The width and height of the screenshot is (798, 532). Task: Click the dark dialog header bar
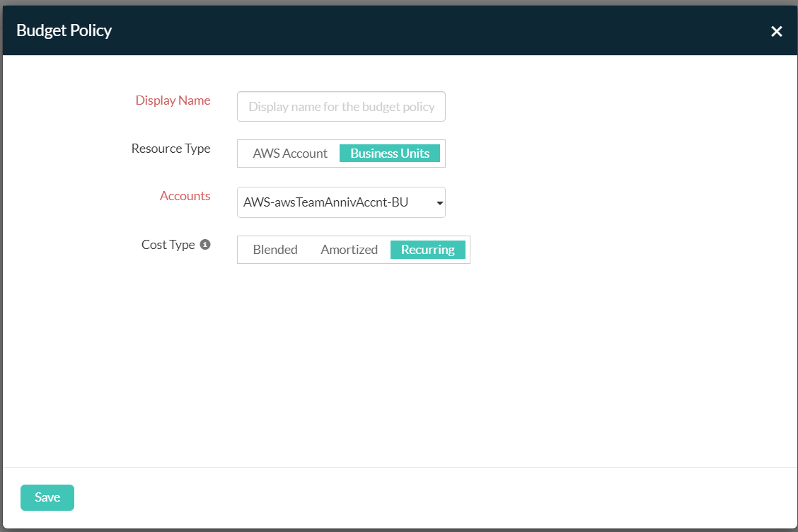(x=424, y=30)
